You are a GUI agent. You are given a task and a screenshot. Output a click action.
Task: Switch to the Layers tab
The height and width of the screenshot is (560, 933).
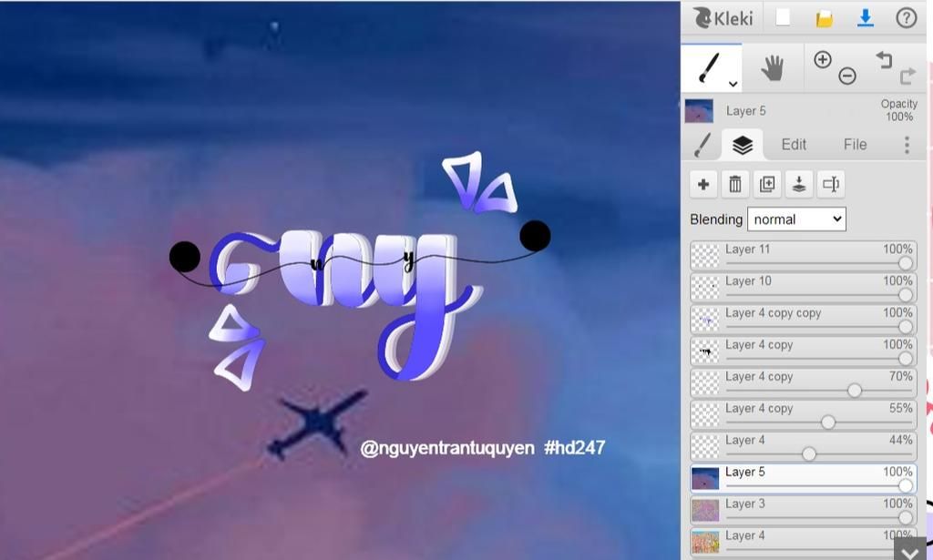[743, 145]
